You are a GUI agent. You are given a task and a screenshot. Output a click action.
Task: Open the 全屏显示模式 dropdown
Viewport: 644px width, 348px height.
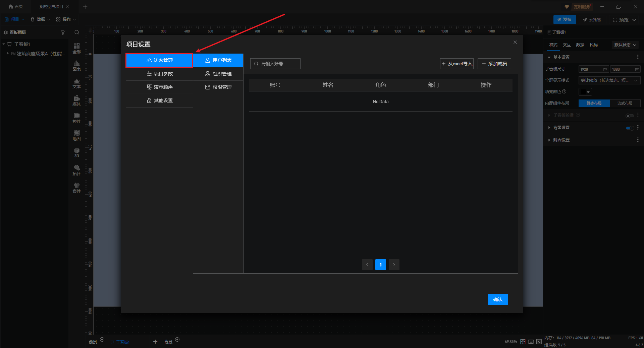(x=609, y=80)
